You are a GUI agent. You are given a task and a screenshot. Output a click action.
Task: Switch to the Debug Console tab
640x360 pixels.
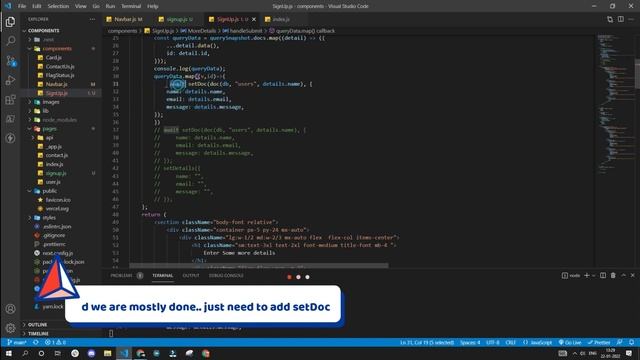(226, 276)
